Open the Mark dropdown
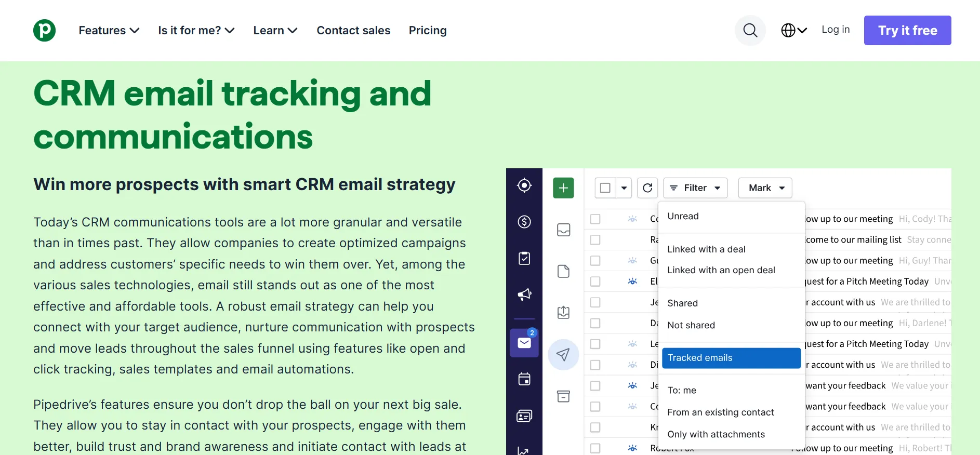The image size is (980, 455). (x=765, y=188)
